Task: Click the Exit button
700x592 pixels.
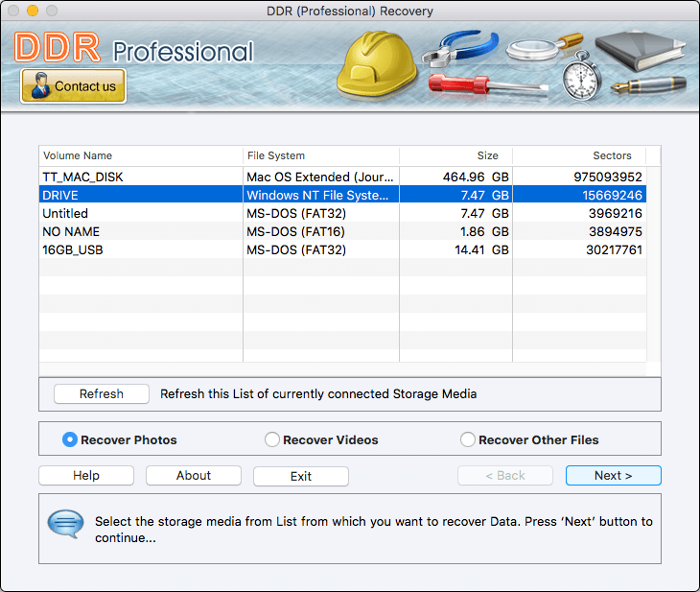Action: click(x=301, y=476)
